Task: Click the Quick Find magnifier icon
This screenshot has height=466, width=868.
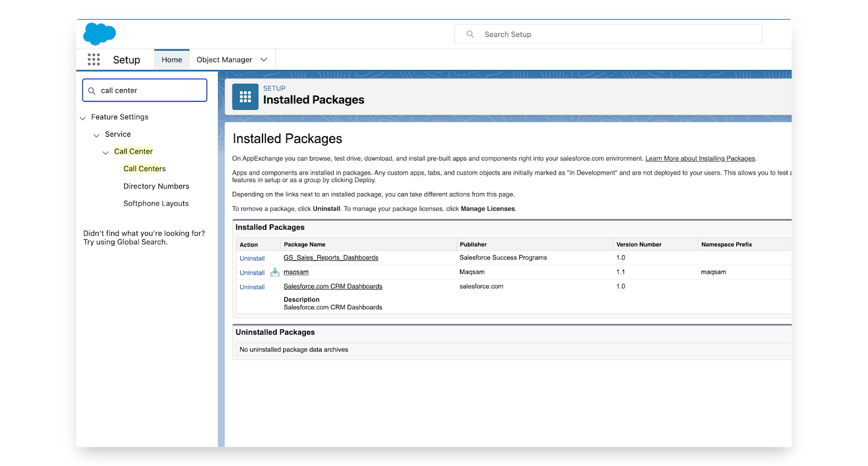Action: pyautogui.click(x=92, y=91)
